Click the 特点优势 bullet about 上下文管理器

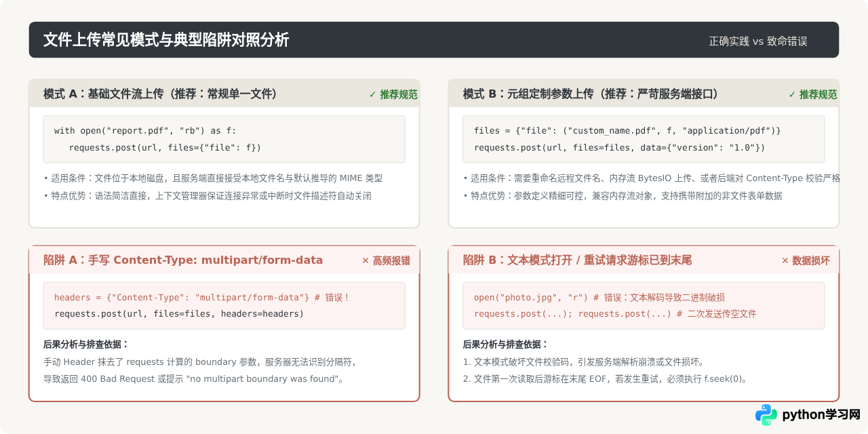(x=208, y=196)
